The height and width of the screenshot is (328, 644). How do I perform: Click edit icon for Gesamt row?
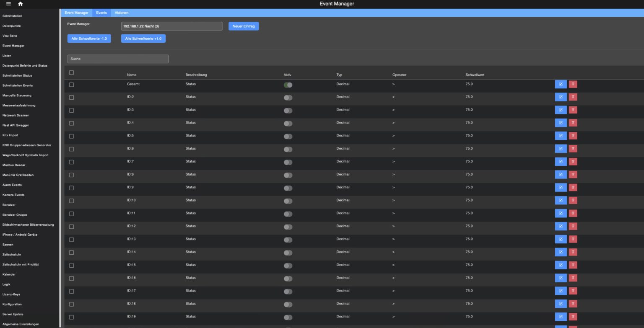[561, 84]
